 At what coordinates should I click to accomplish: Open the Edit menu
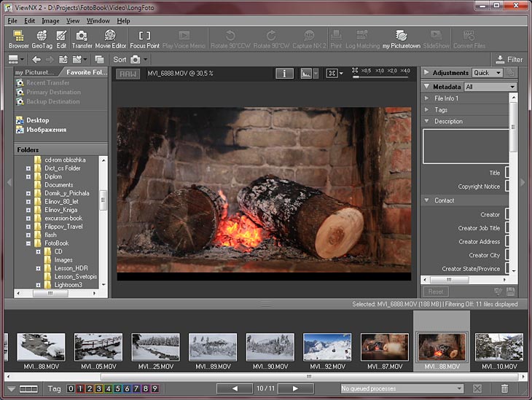(30, 20)
